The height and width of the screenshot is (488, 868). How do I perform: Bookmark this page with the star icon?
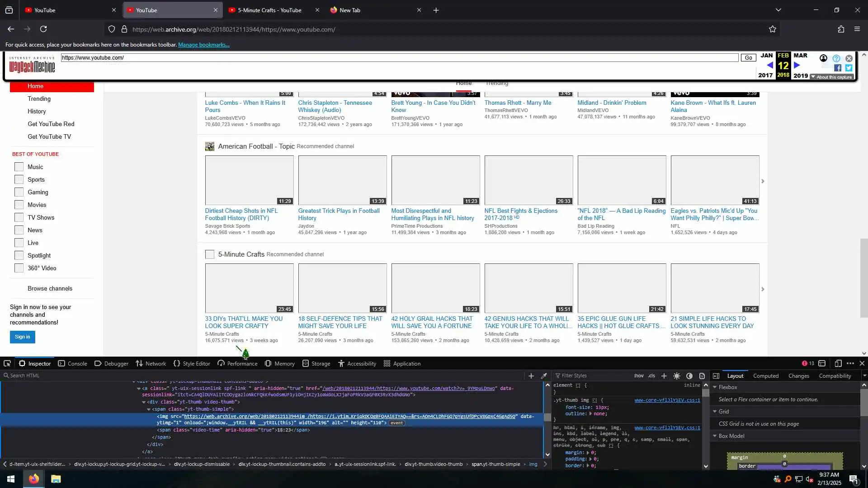click(x=773, y=29)
